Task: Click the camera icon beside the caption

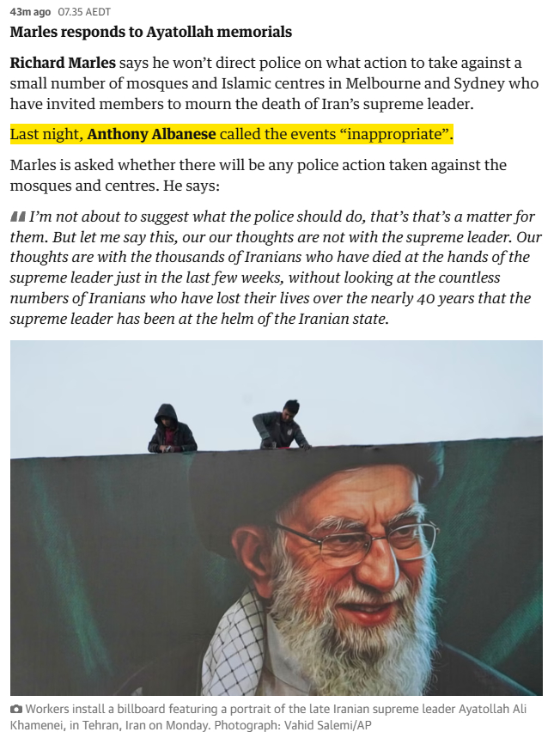Action: (16, 709)
